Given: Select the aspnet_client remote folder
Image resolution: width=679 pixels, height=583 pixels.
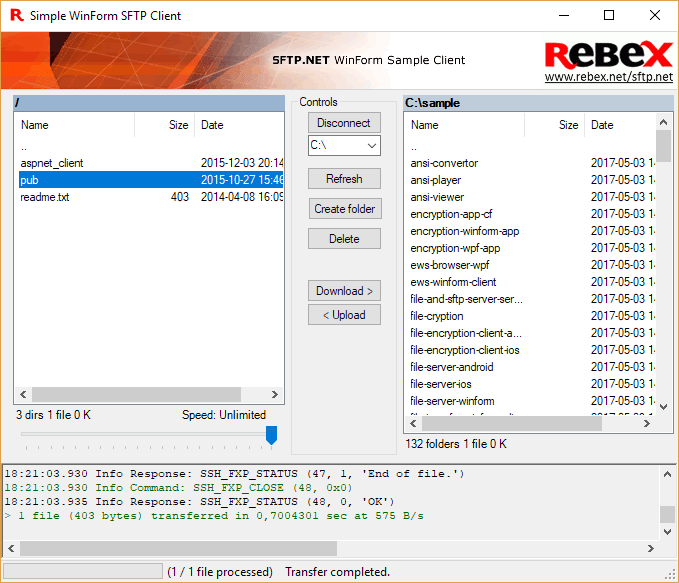Looking at the screenshot, I should pyautogui.click(x=52, y=163).
